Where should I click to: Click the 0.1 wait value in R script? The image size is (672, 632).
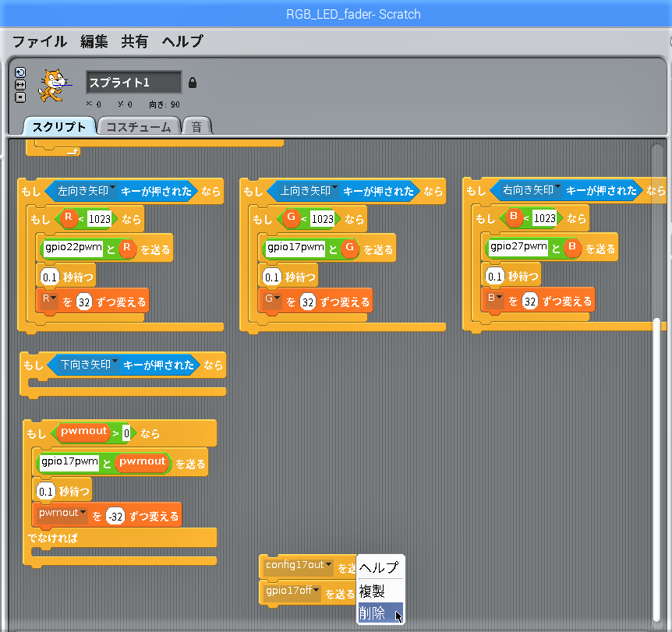point(50,277)
